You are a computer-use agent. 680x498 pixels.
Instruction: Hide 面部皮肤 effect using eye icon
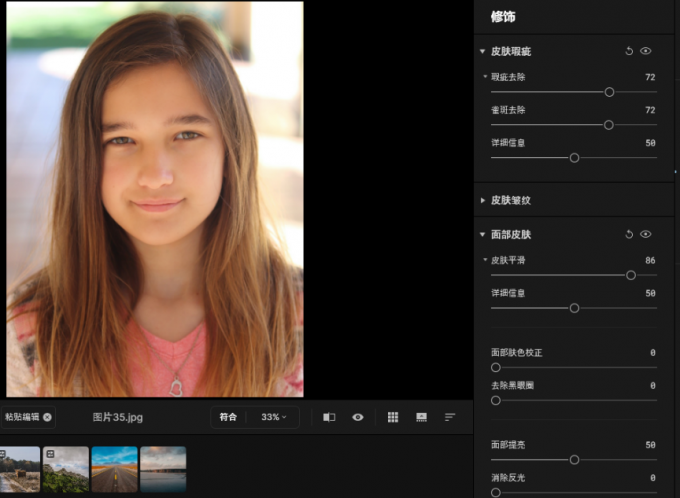pyautogui.click(x=646, y=235)
